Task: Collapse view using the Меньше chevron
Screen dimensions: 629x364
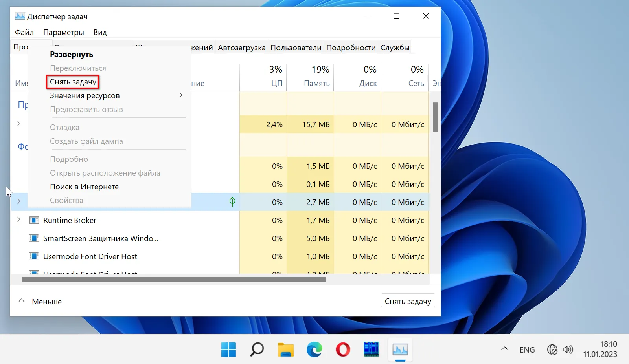Action: coord(22,301)
